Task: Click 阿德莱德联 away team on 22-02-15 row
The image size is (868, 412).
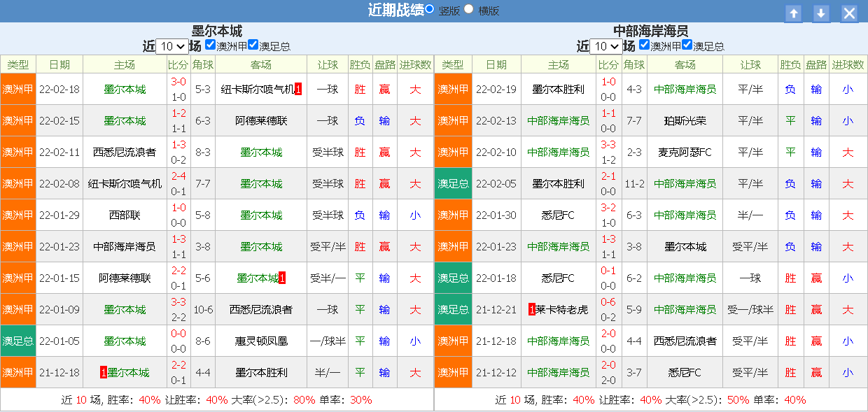Action: pyautogui.click(x=261, y=121)
